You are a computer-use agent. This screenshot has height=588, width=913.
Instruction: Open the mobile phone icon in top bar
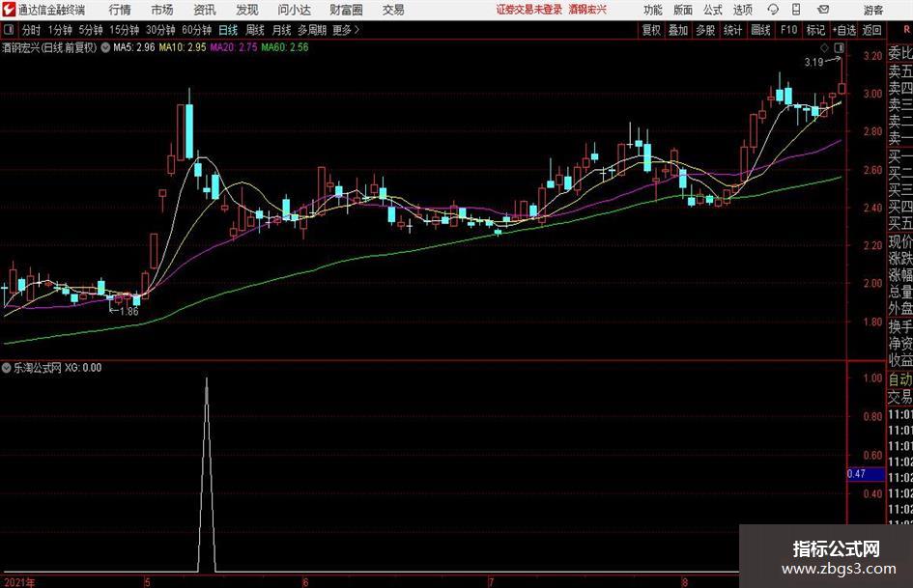[796, 10]
